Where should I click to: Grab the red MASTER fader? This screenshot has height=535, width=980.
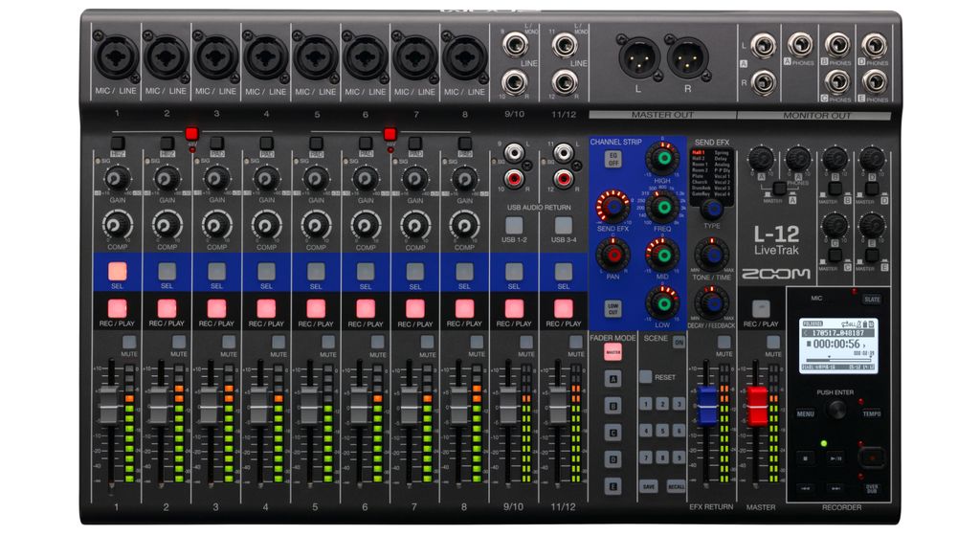(757, 406)
